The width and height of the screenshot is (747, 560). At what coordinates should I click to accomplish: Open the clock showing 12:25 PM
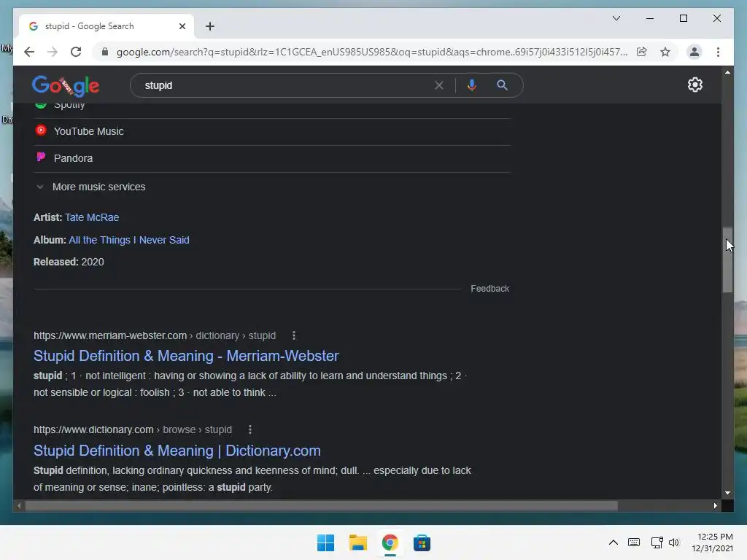point(712,542)
